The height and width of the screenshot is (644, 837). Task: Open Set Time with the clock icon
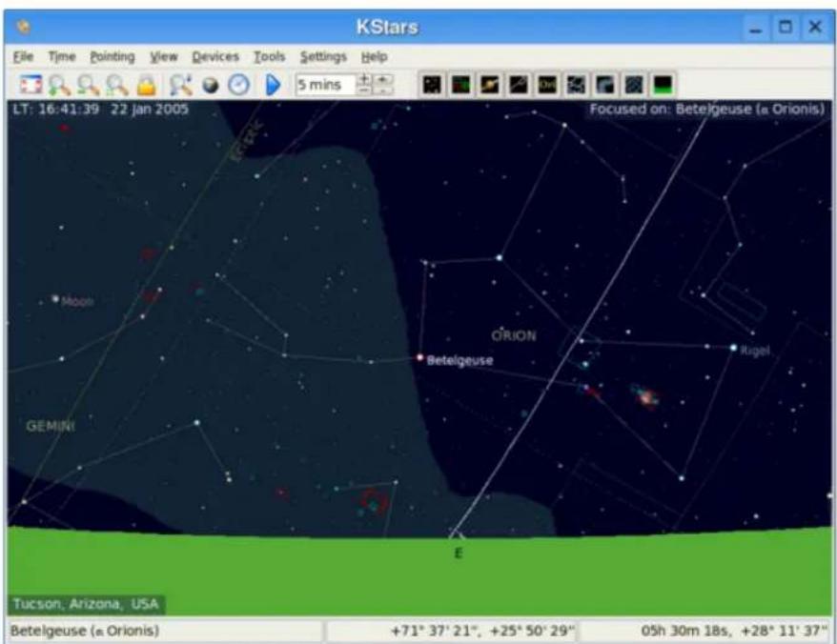coord(238,84)
